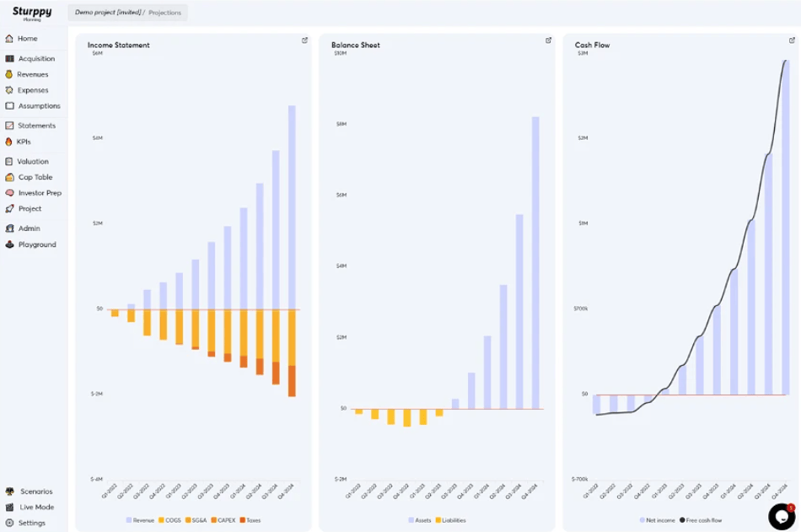Expand the Balance Sheet chart
The image size is (801, 532).
pyautogui.click(x=549, y=40)
